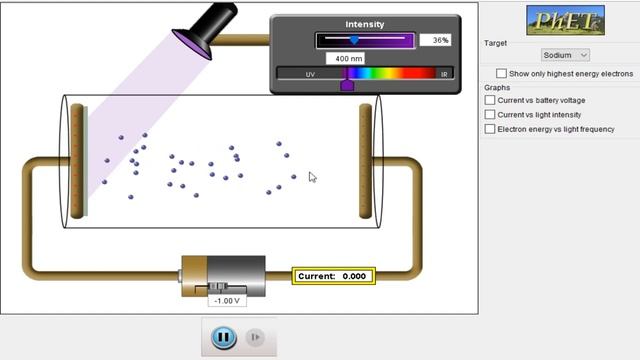Click the 36% intensity value field

436,40
